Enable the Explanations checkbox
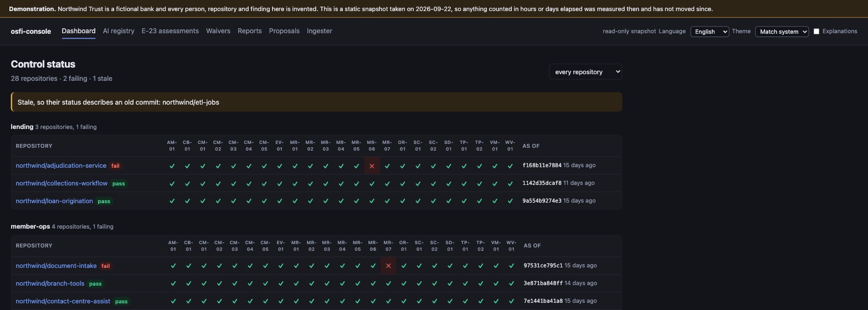The height and width of the screenshot is (310, 868). coord(816,32)
